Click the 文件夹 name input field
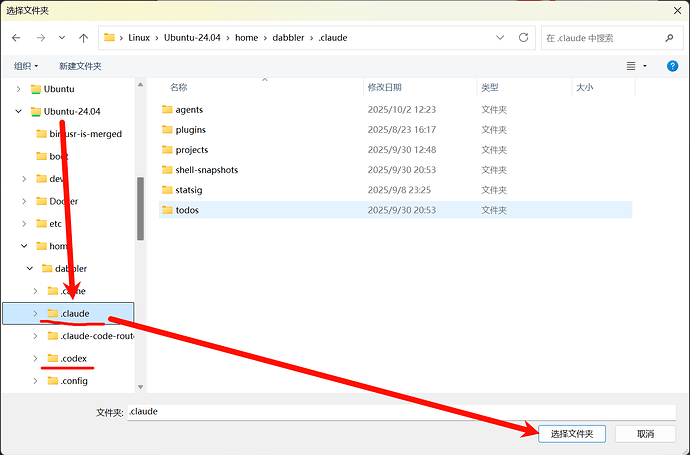The height and width of the screenshot is (455, 690). pos(398,411)
